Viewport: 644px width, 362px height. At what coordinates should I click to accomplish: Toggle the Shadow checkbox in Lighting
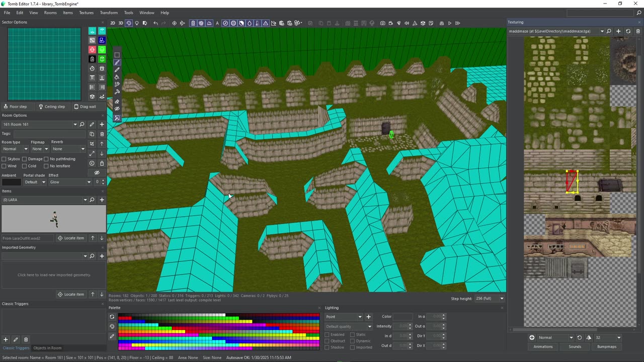pos(327,347)
